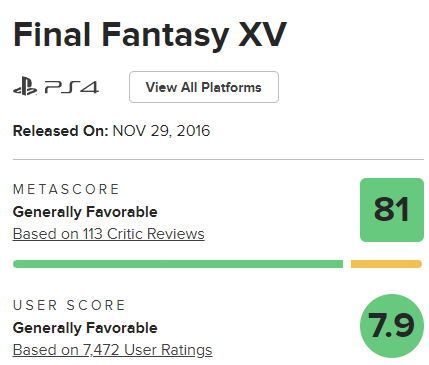Click the yellow segment of score distribution bar

(387, 264)
